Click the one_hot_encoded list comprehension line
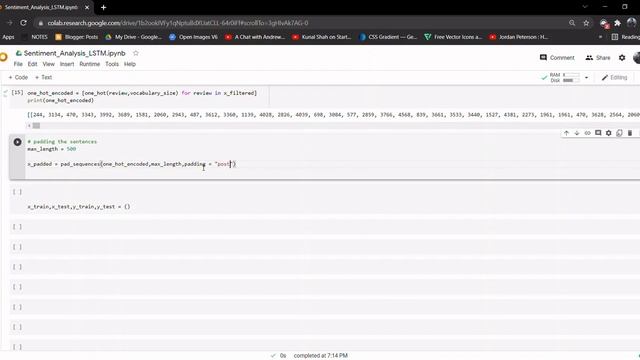 point(142,93)
